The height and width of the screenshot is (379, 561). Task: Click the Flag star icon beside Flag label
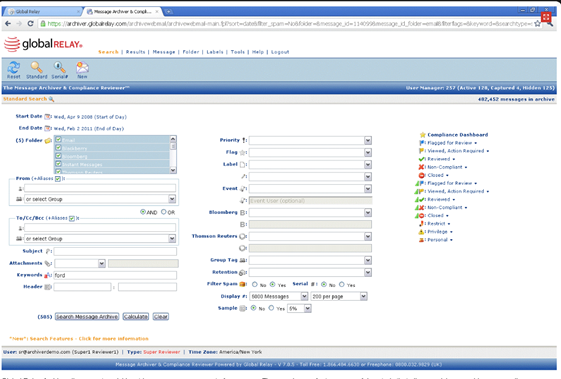coord(243,153)
